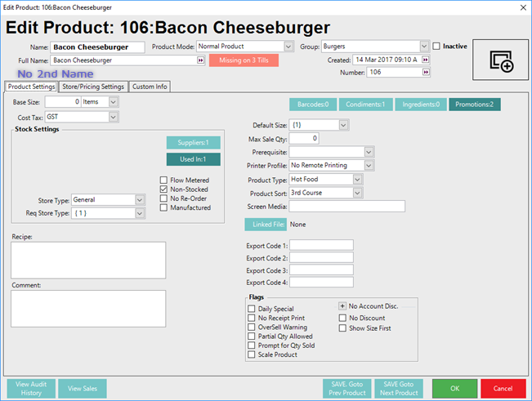Screen dimensions: 532x401
Task: Toggle the Non-Stocked checkbox
Action: 164,189
